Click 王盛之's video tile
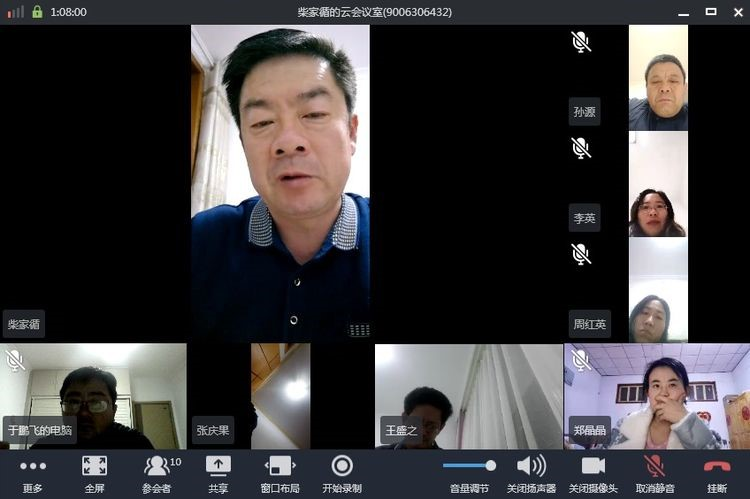This screenshot has height=499, width=750. (x=468, y=396)
